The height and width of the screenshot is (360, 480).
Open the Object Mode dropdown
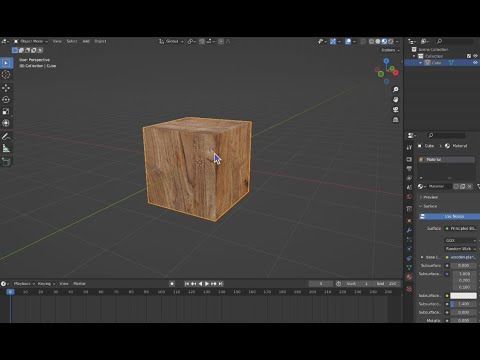[x=31, y=41]
